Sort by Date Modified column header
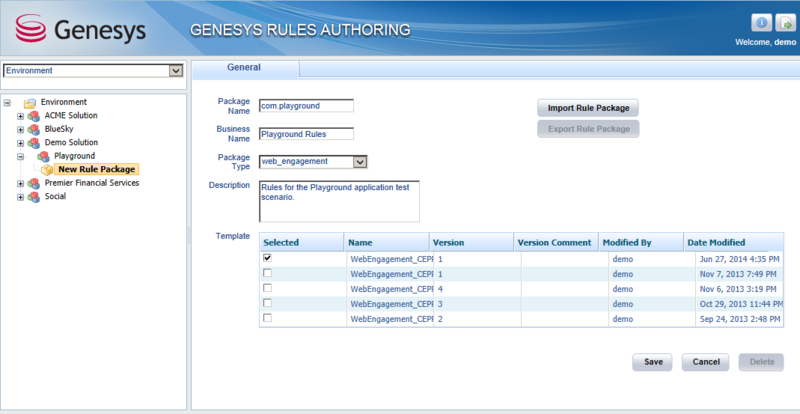Screen dimensions: 800x414 pos(734,242)
